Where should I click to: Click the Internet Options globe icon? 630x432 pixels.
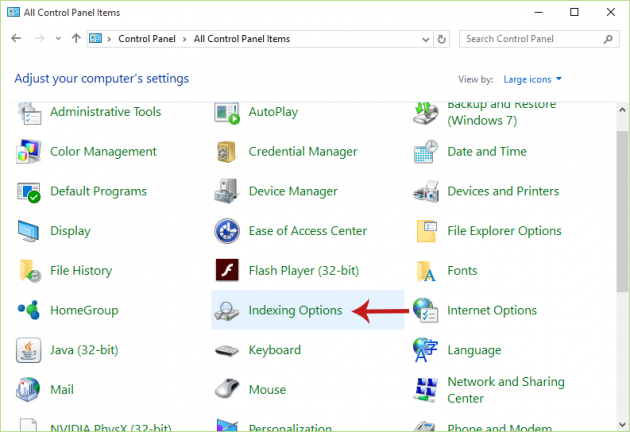tap(426, 311)
